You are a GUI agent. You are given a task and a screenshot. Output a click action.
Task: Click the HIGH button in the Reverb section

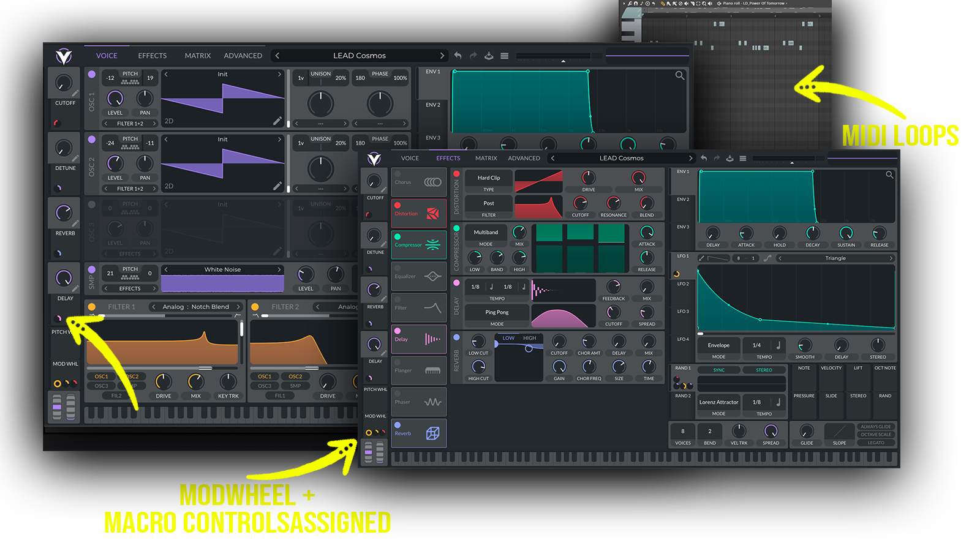click(x=530, y=338)
